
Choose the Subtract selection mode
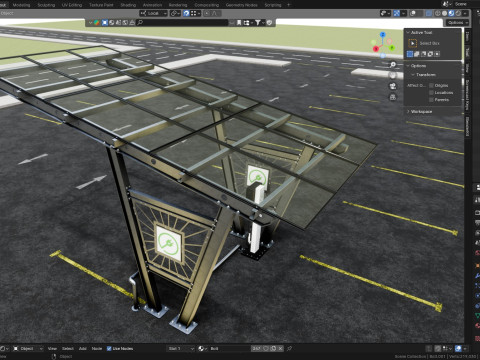click(x=424, y=54)
